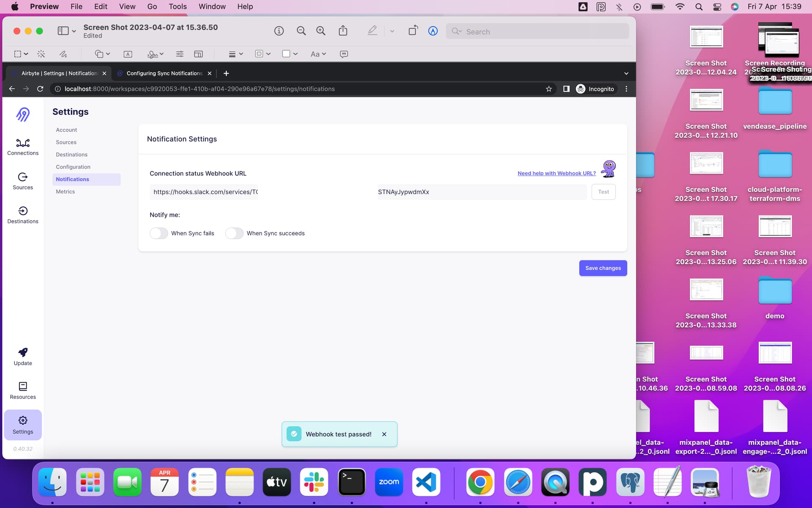This screenshot has height=508, width=812.
Task: Select Notifications in Settings sidebar
Action: coord(72,179)
